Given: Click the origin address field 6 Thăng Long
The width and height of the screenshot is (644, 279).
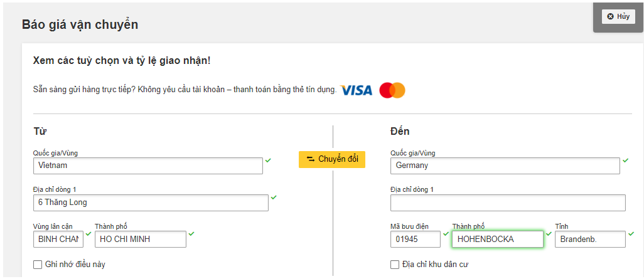Looking at the screenshot, I should tap(151, 203).
